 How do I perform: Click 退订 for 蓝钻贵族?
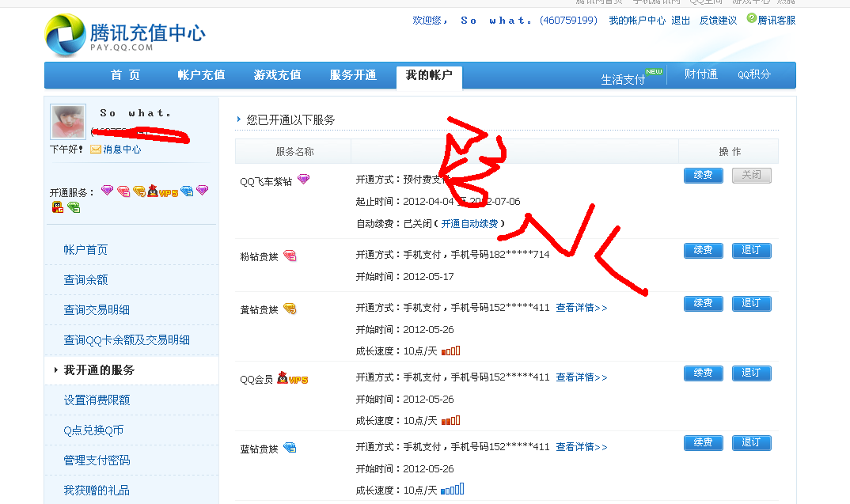[751, 443]
